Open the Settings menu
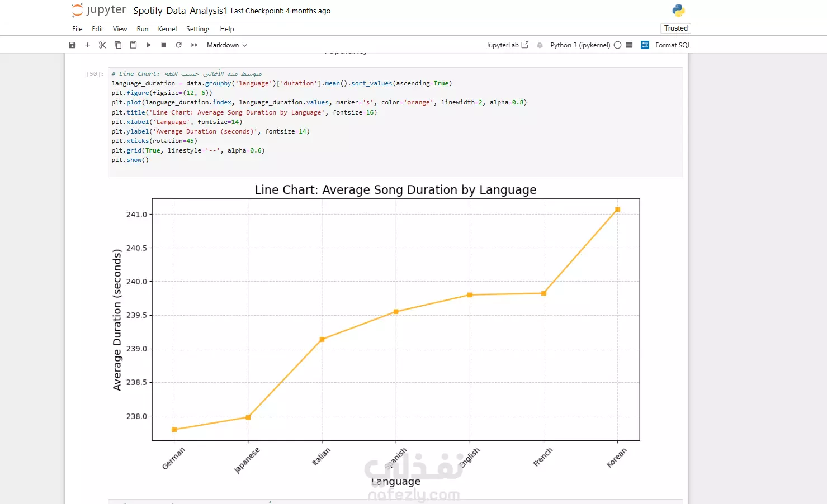The image size is (827, 504). (198, 29)
